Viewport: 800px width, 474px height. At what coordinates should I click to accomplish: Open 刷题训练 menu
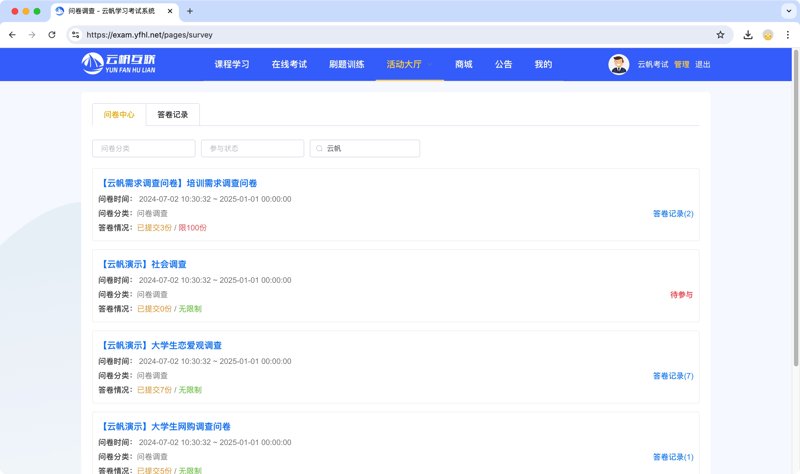tap(346, 64)
